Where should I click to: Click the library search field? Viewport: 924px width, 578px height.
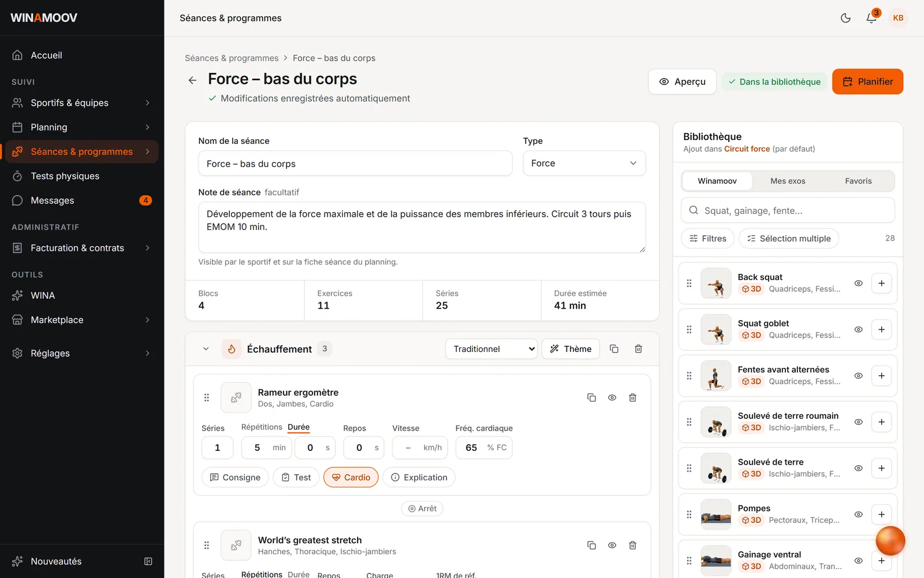(x=788, y=210)
